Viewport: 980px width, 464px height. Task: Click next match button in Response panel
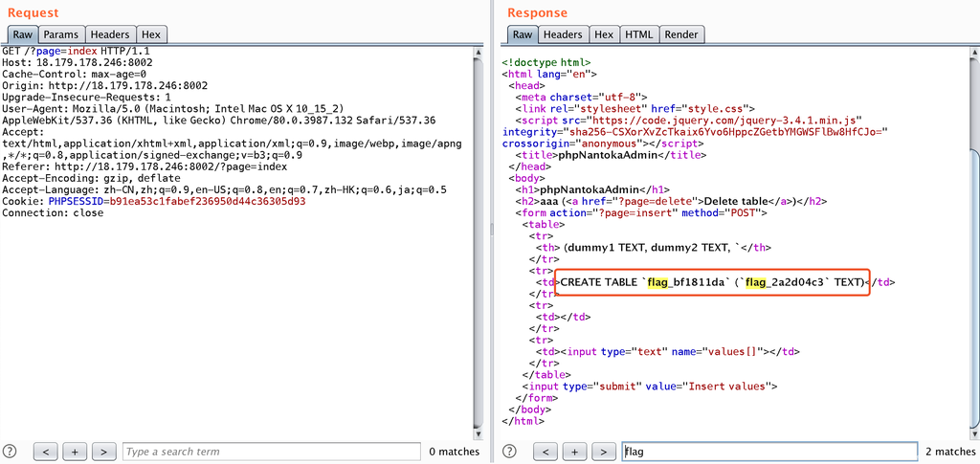point(602,452)
